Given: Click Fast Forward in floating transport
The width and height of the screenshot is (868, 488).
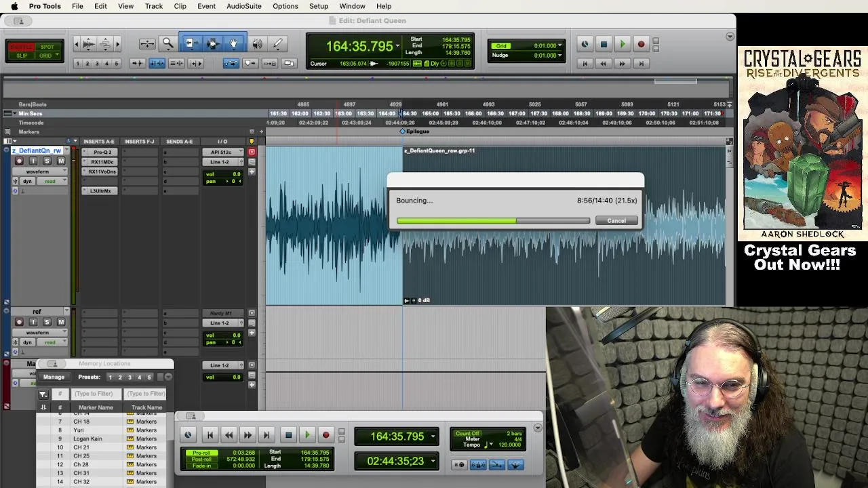Looking at the screenshot, I should 248,435.
